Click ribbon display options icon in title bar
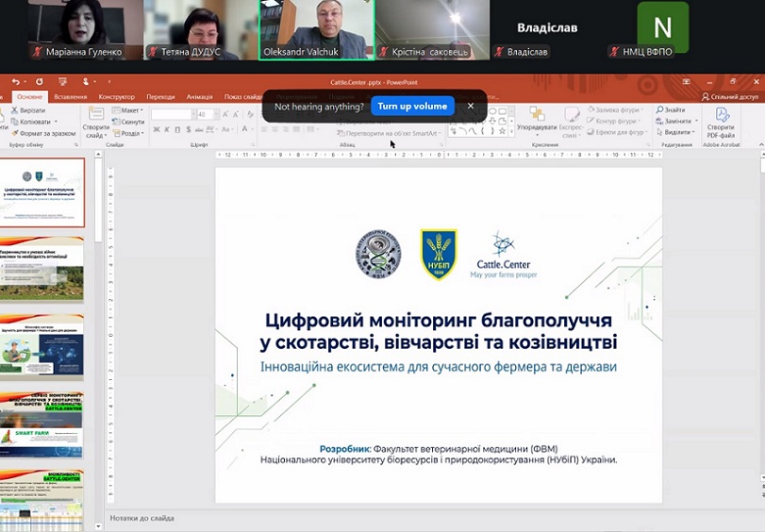765x532 pixels. (x=687, y=81)
